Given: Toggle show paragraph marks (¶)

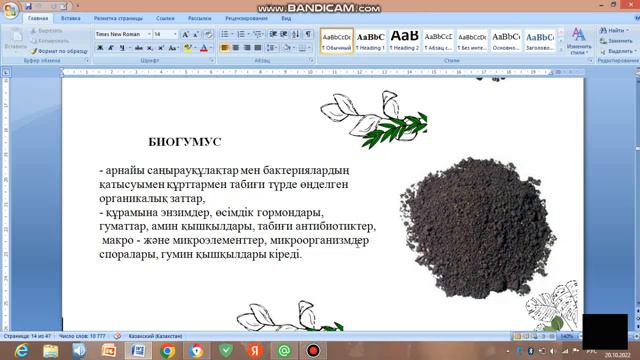Looking at the screenshot, I should pos(308,34).
